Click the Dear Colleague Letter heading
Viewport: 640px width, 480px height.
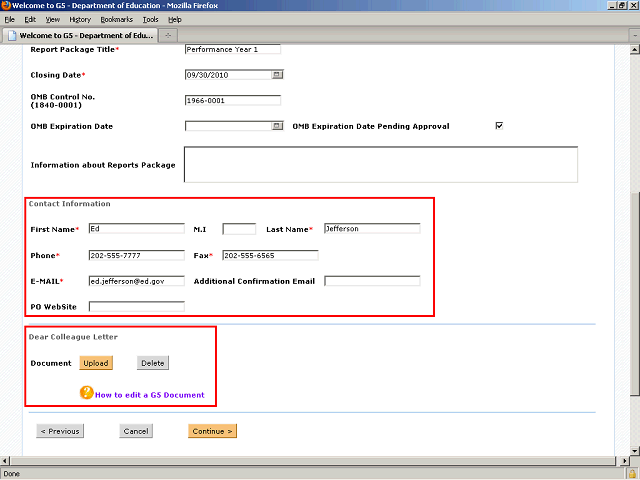[x=73, y=337]
